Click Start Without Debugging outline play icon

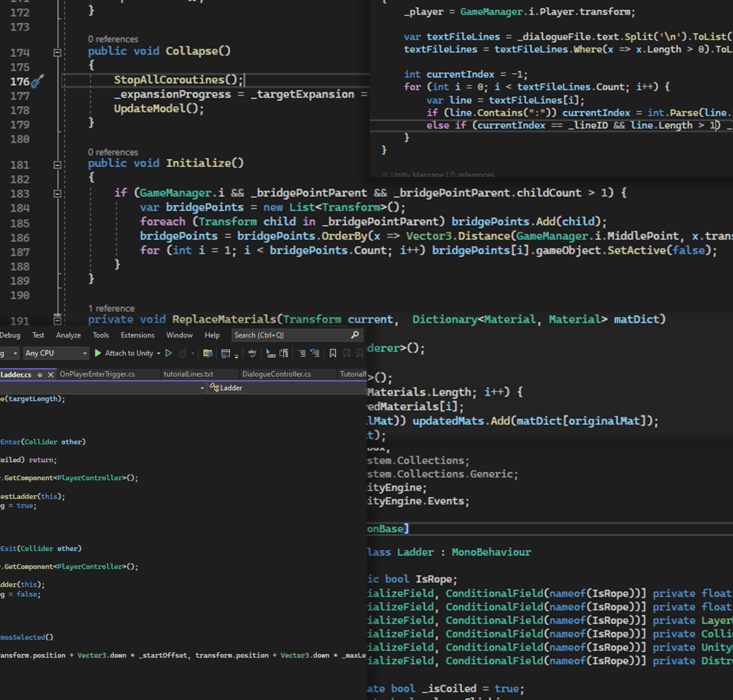pos(169,353)
